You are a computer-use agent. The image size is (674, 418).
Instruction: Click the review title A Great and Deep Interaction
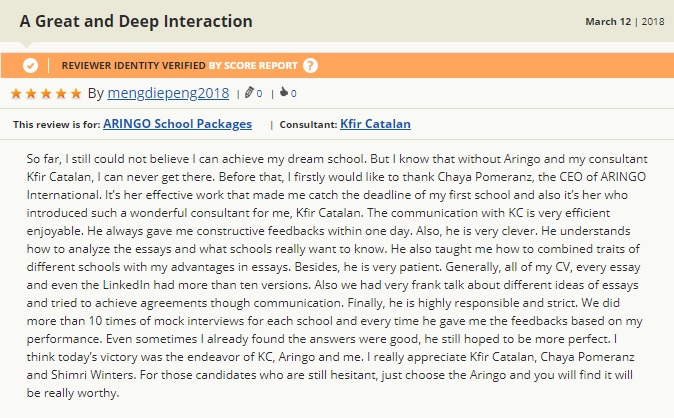136,22
